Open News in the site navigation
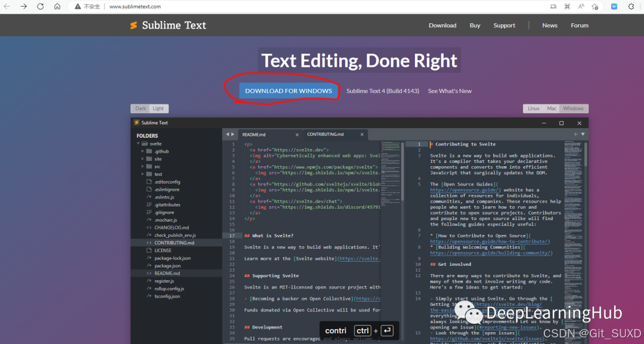Screen dimensions: 644x344 coord(550,26)
